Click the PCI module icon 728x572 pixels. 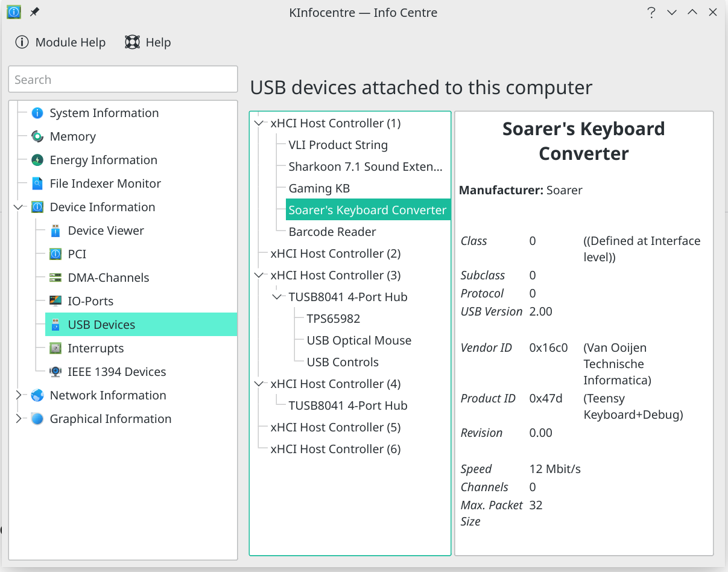coord(55,254)
